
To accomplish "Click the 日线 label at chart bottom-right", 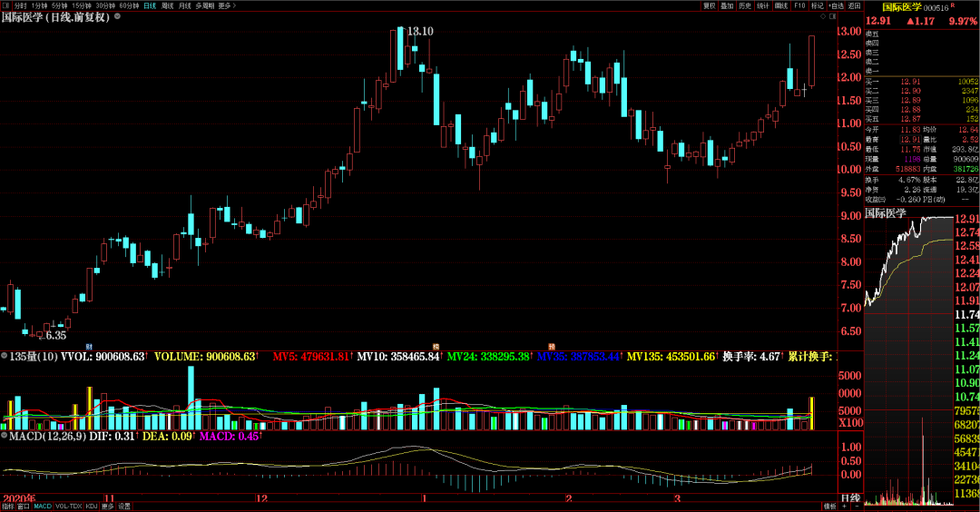I will click(x=850, y=498).
